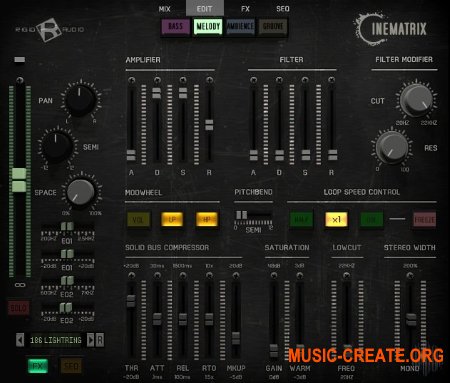Click the amplifier Release slider handle
This screenshot has width=450, height=383.
click(x=209, y=125)
